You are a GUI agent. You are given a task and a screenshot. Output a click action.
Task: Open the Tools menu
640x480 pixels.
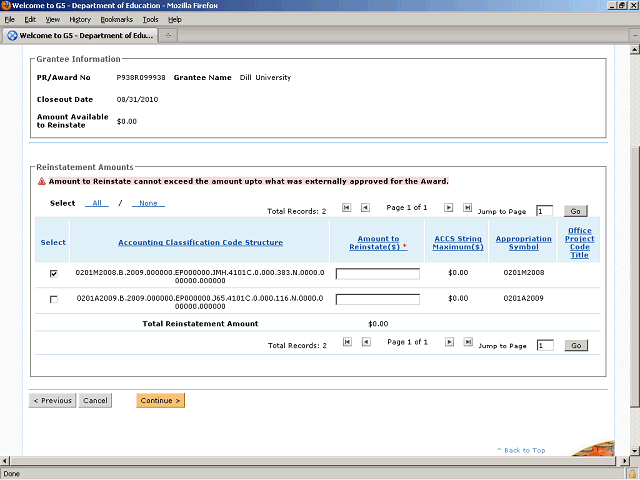tap(150, 19)
